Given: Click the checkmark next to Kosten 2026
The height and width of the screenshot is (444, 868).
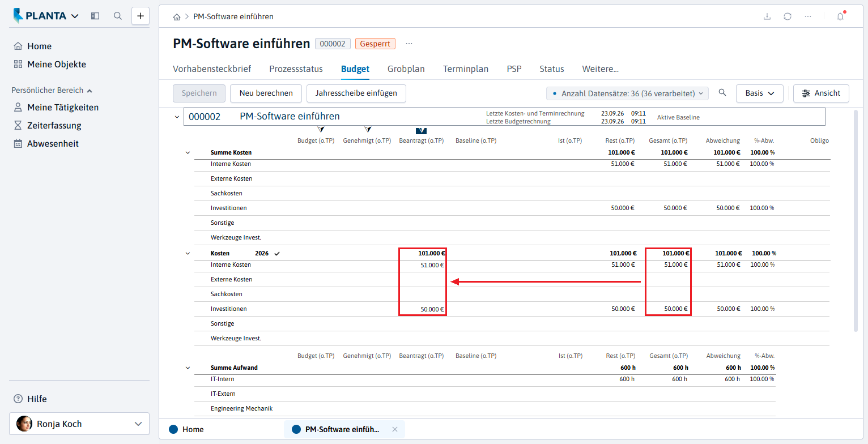Looking at the screenshot, I should (277, 254).
